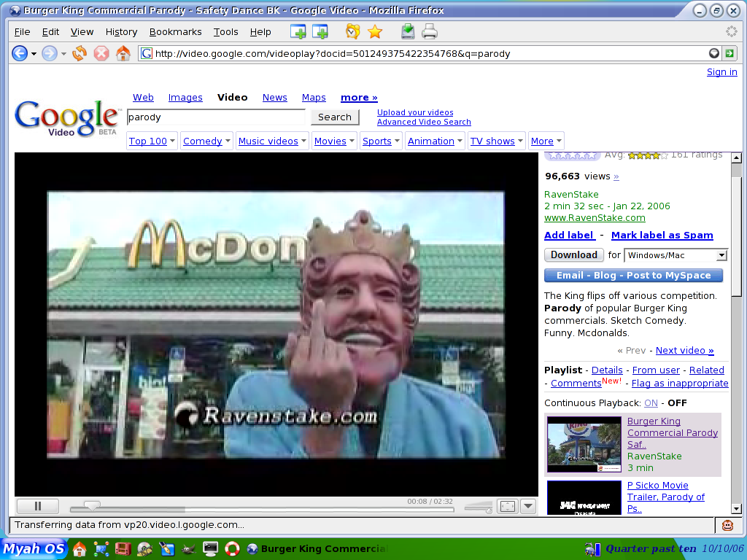
Task: Go to Next video » link
Action: click(684, 351)
